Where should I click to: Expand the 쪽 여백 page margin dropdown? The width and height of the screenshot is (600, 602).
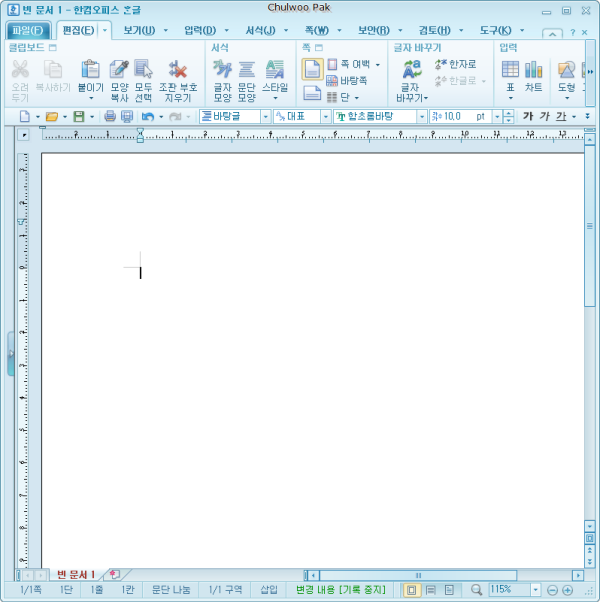[x=378, y=64]
